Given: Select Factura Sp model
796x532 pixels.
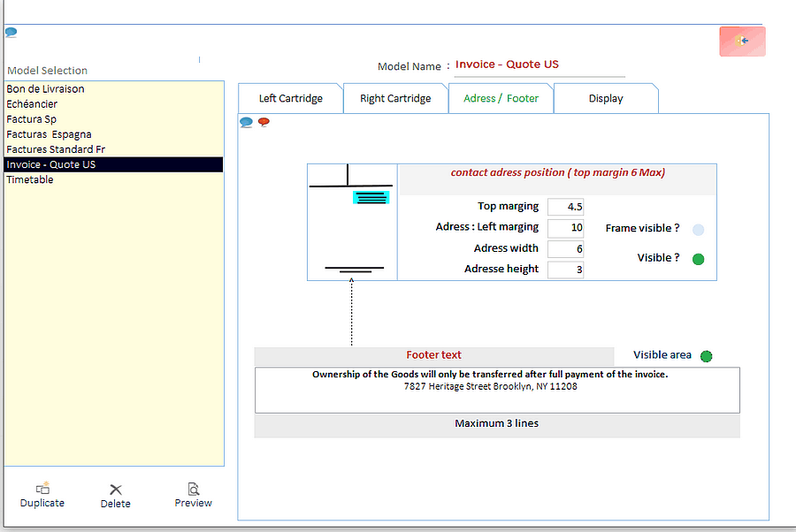Looking at the screenshot, I should [114, 119].
